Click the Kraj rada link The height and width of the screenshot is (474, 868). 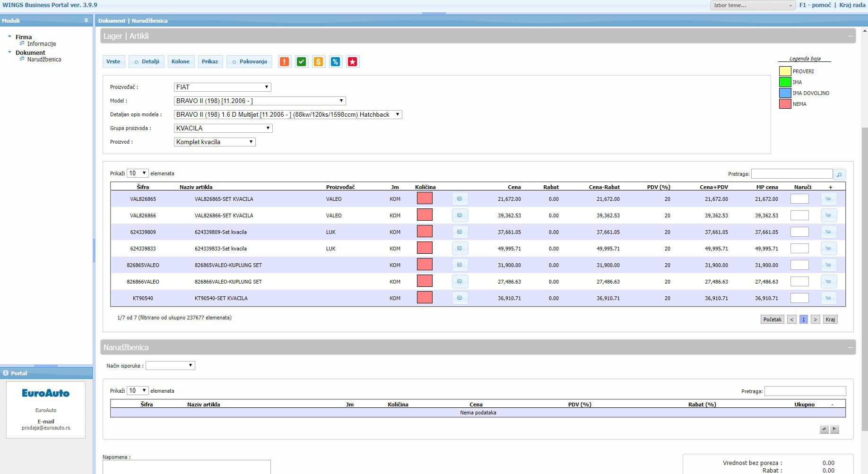852,5
